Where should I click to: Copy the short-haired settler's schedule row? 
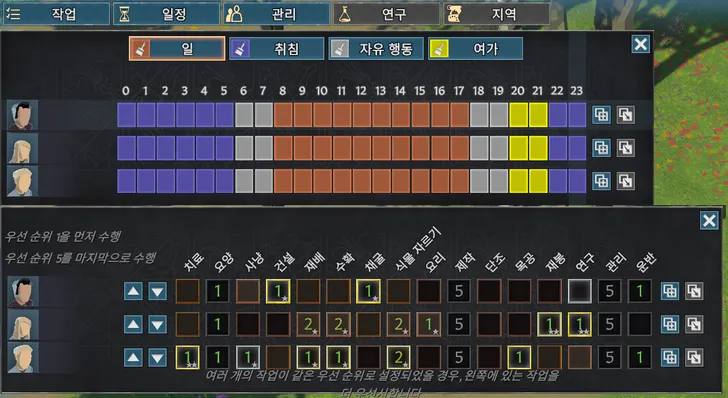601,181
